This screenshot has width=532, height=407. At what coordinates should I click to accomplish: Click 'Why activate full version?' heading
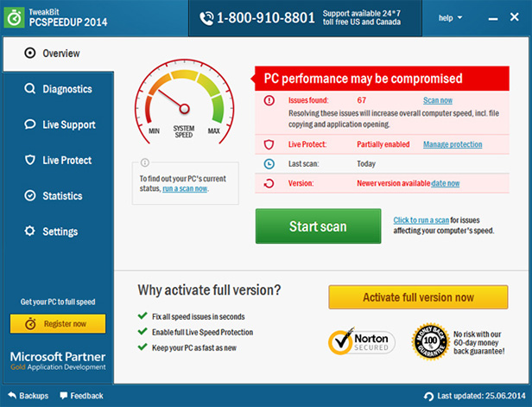209,290
